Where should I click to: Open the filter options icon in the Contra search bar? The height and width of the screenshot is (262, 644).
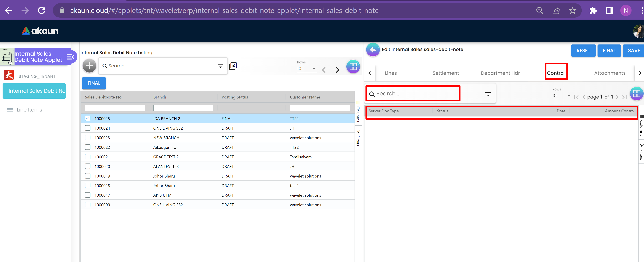(488, 94)
